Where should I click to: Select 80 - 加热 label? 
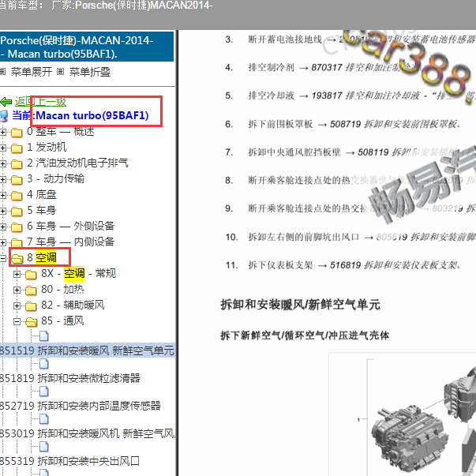click(x=62, y=289)
